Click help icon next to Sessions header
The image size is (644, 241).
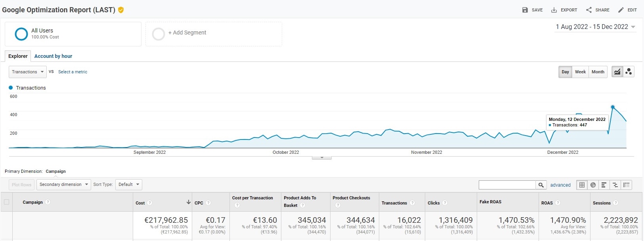tap(615, 203)
